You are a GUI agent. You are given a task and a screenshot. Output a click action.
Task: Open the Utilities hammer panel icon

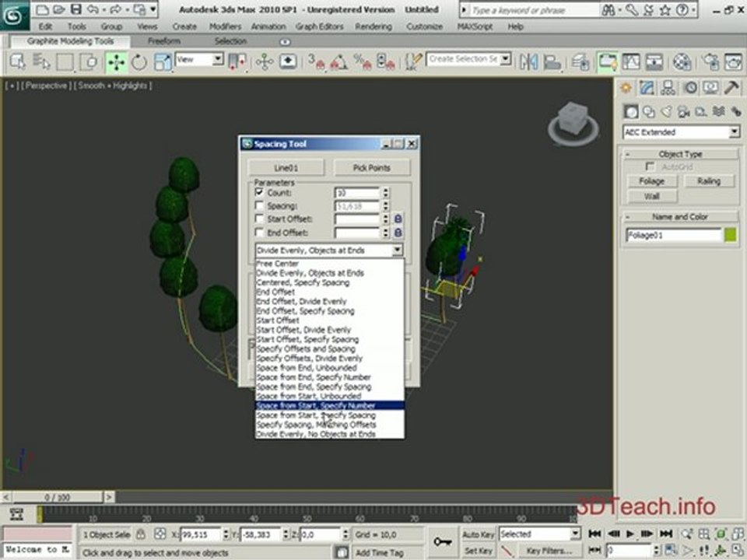click(731, 88)
